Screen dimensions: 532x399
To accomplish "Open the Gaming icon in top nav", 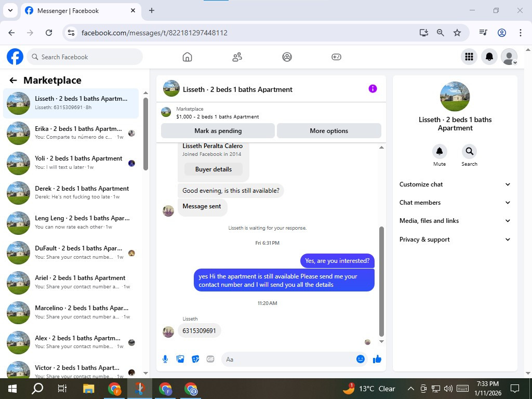I will coord(336,57).
